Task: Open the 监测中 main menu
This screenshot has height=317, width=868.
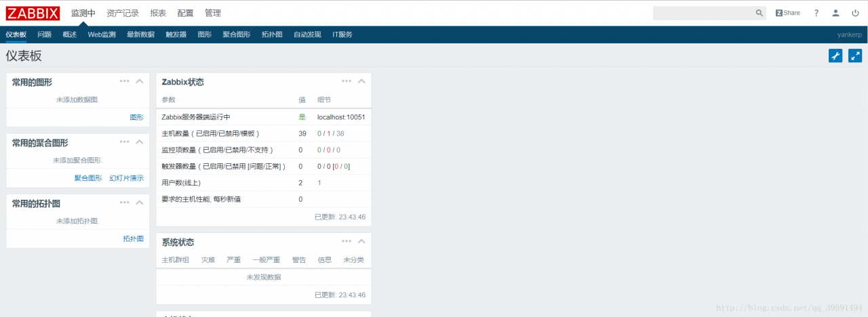Action: click(83, 13)
